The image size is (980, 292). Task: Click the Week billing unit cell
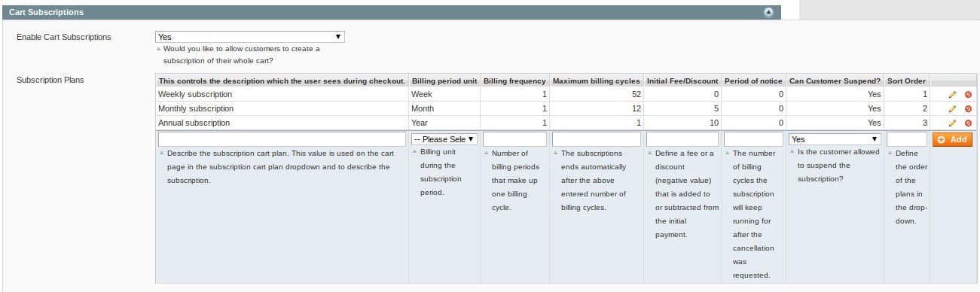pyautogui.click(x=444, y=95)
